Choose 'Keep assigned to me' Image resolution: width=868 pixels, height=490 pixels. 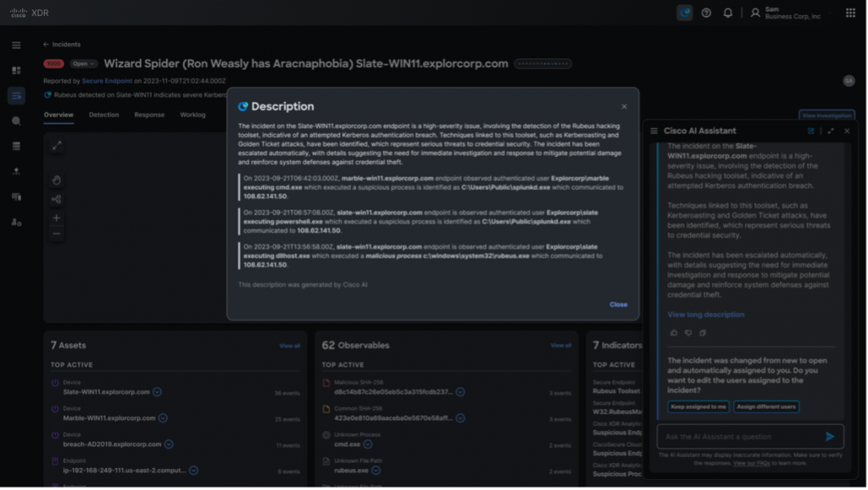coord(698,407)
